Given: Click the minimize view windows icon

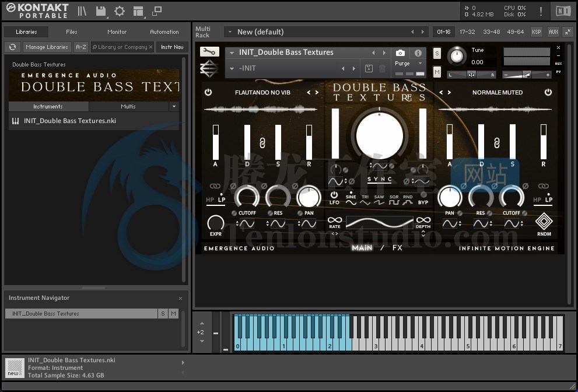Looking at the screenshot, I should point(157,11).
